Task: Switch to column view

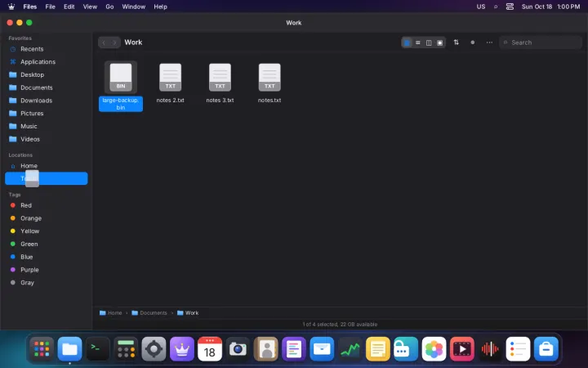Action: pyautogui.click(x=429, y=43)
